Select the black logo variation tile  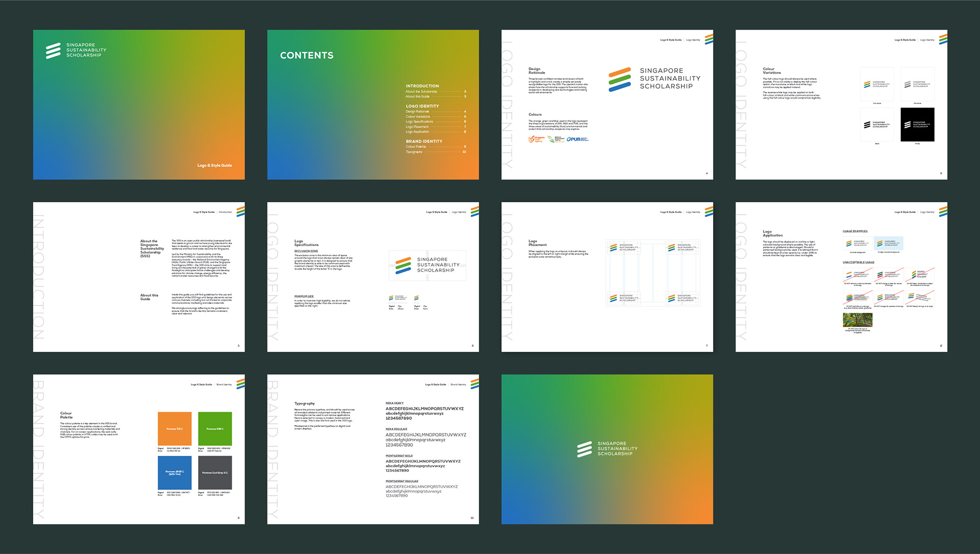pos(877,125)
